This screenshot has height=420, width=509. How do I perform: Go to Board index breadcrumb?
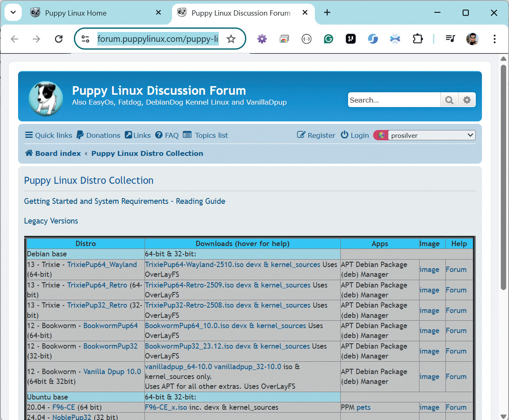click(x=58, y=153)
